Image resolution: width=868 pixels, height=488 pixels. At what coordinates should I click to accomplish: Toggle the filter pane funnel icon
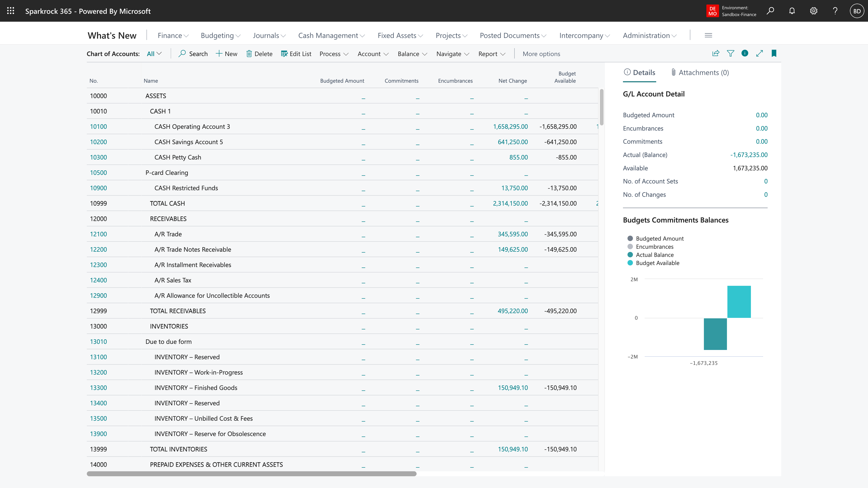pyautogui.click(x=730, y=53)
